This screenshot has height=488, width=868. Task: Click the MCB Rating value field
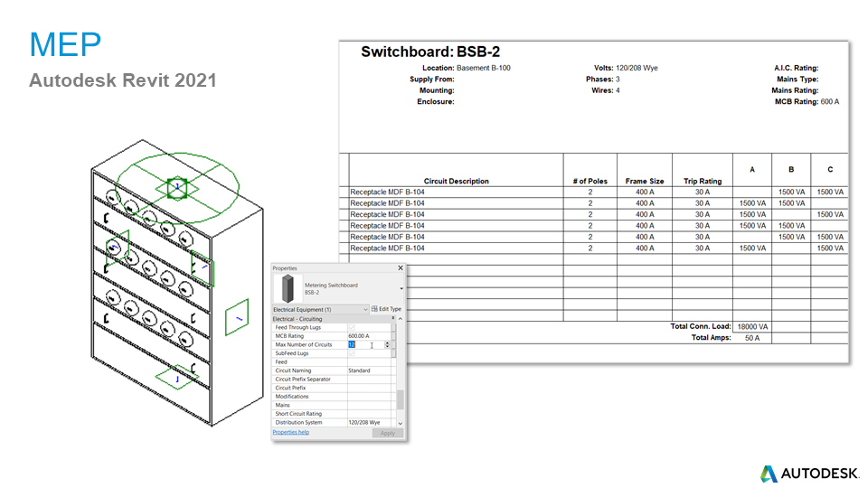pos(369,336)
